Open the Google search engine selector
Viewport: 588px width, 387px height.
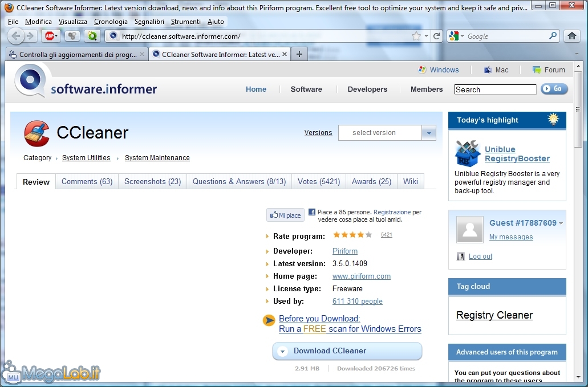(456, 36)
